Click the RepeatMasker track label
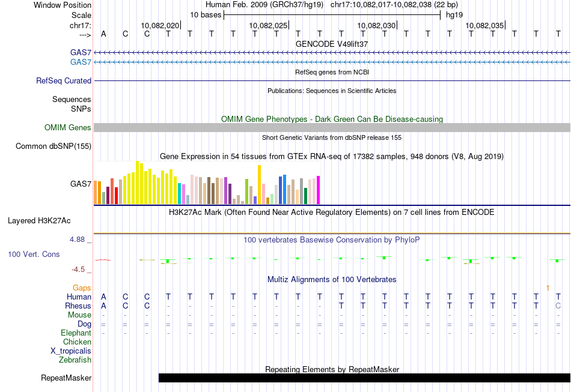 66,378
